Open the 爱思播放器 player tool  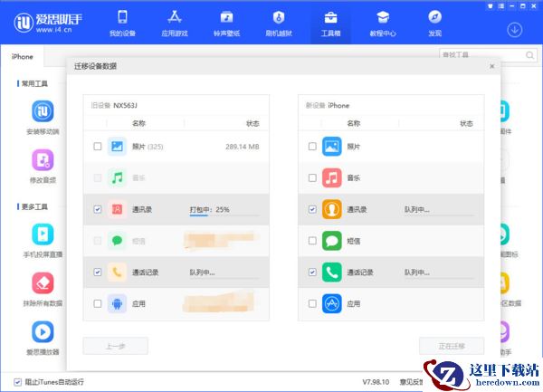click(43, 338)
